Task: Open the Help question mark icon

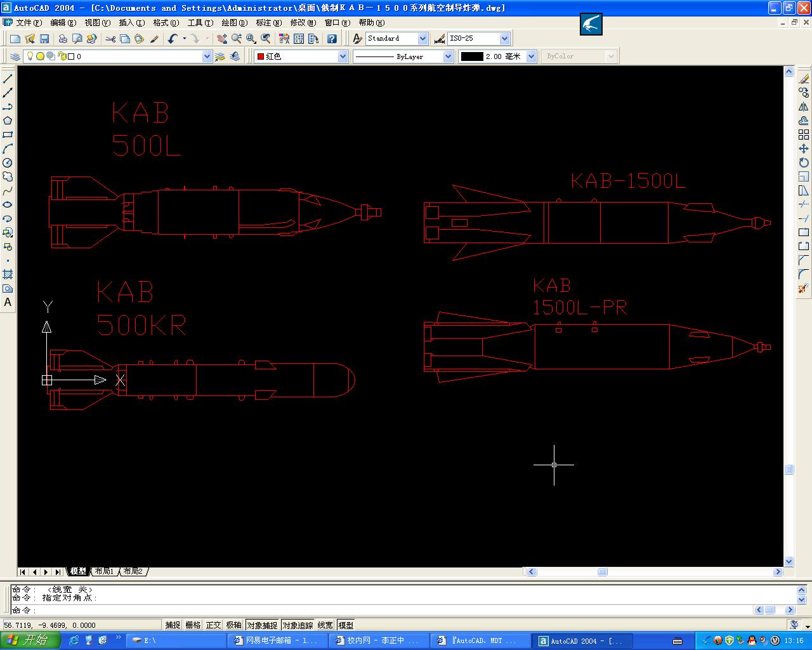Action: coord(332,39)
